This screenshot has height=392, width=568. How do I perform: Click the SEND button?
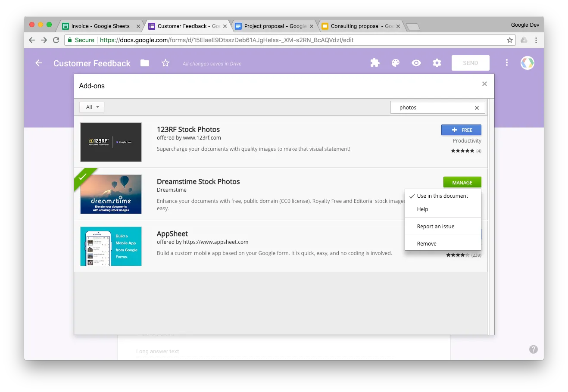[x=470, y=63]
